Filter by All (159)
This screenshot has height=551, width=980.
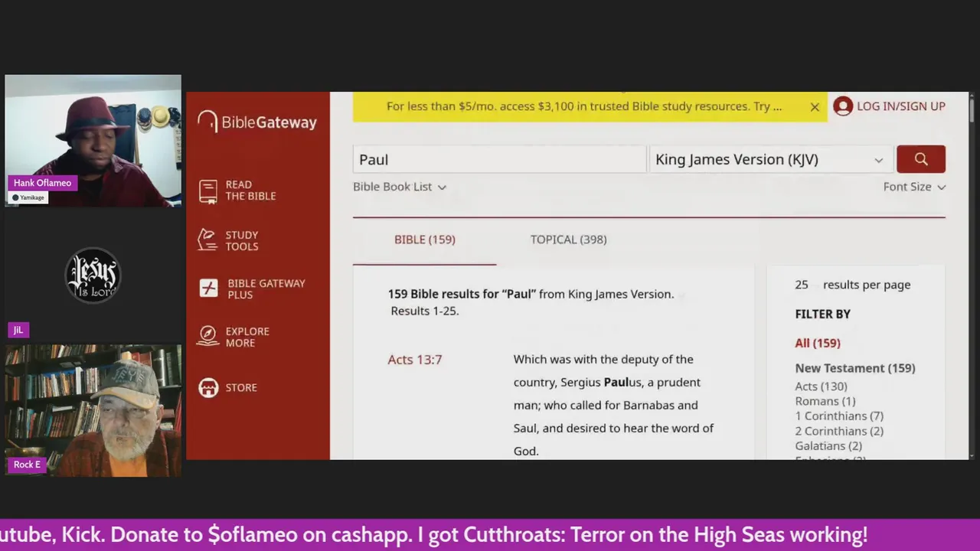coord(818,343)
